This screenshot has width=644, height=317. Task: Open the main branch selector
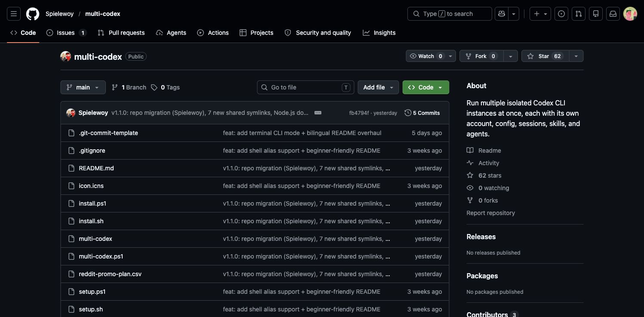click(83, 87)
